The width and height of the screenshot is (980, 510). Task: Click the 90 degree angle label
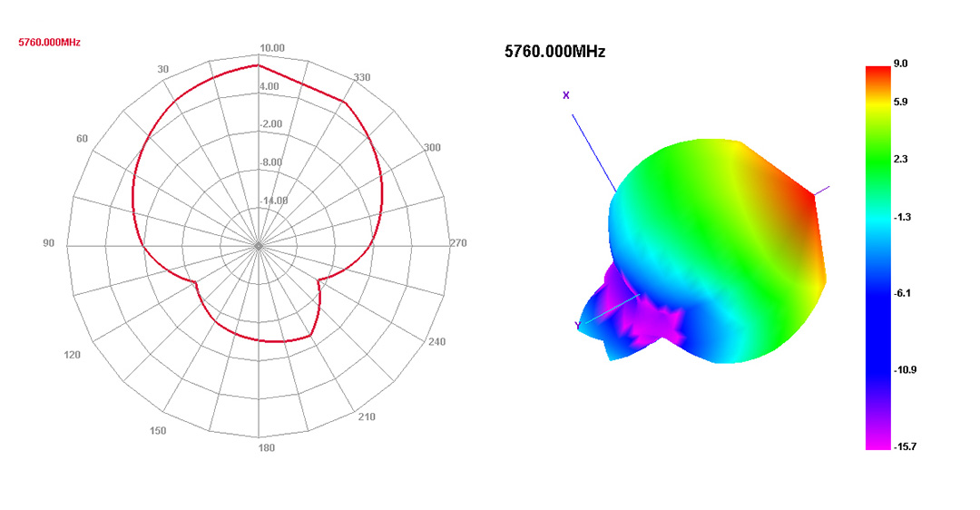pos(49,243)
